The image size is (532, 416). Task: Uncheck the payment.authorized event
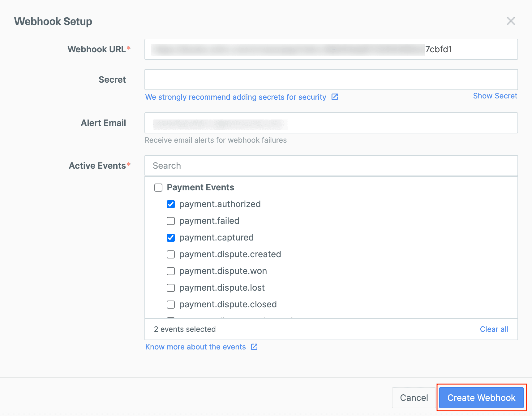coord(171,204)
